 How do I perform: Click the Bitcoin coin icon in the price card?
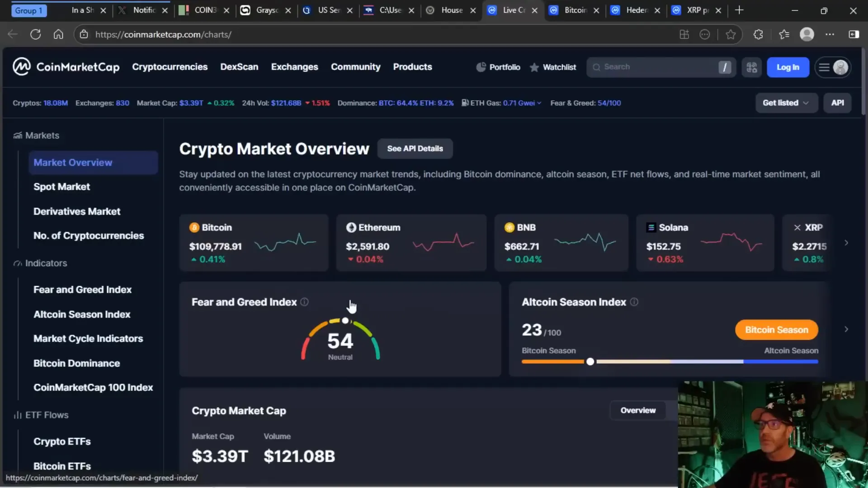pos(194,228)
